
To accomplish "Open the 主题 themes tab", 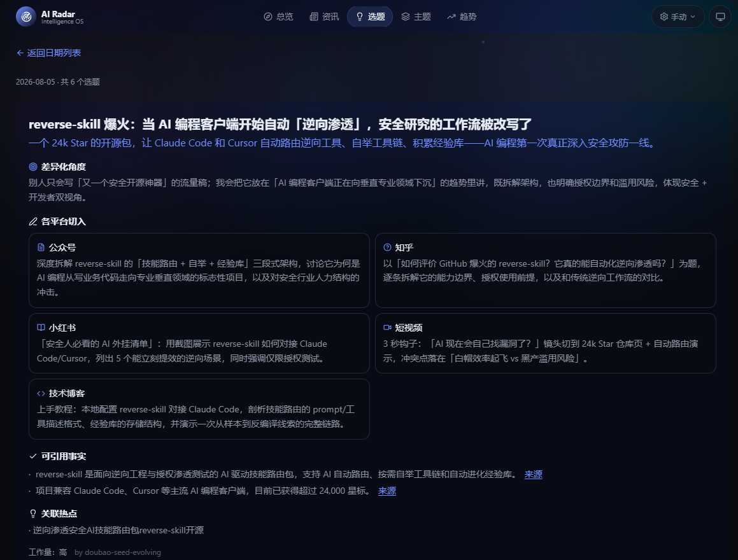I will [416, 17].
